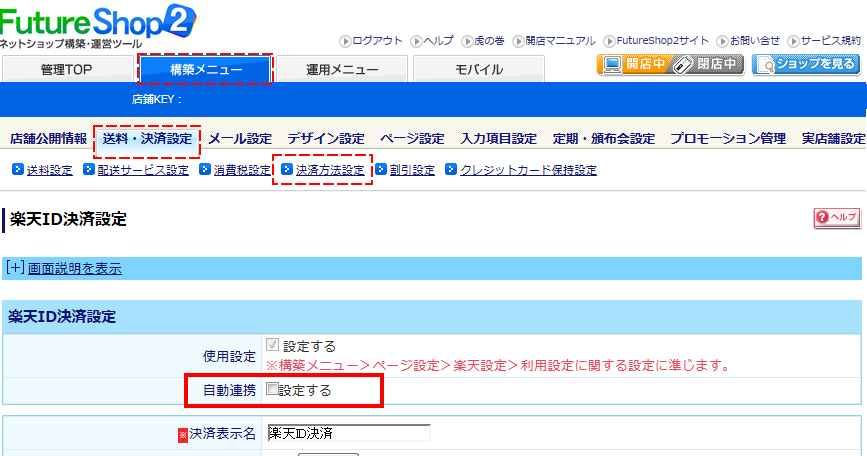Click the 開店マニュアル arrow icon
This screenshot has height=456, width=867.
pyautogui.click(x=518, y=41)
